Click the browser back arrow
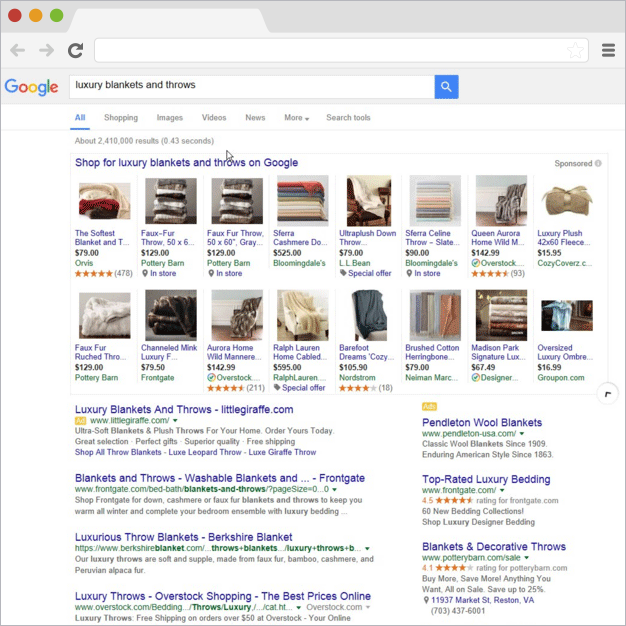The image size is (626, 626). (18, 50)
